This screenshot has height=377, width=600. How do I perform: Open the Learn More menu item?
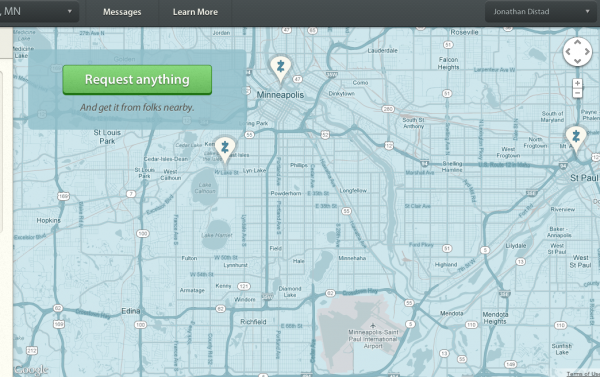pos(195,12)
